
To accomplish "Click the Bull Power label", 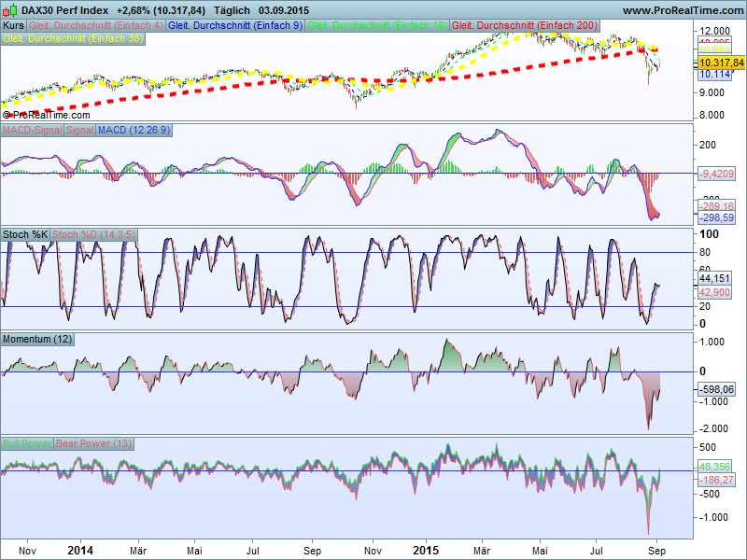I will 27,444.
